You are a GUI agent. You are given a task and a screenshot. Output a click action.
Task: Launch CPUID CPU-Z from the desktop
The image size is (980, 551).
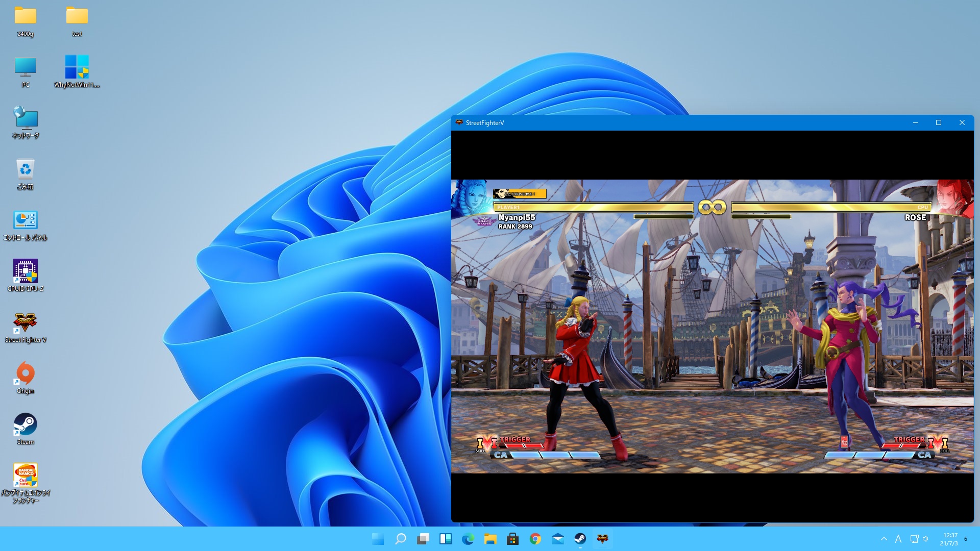coord(25,271)
